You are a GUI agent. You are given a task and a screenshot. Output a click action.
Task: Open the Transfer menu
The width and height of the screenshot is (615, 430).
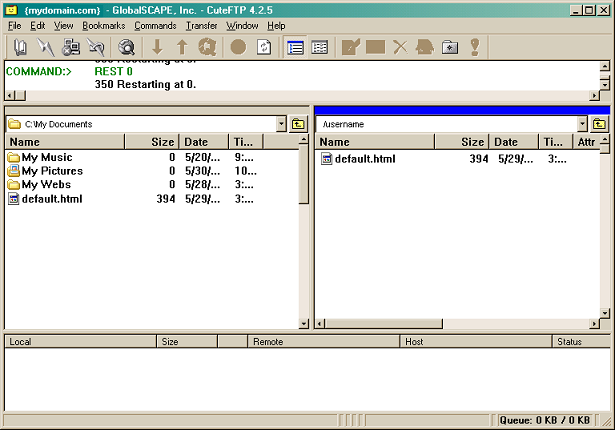click(201, 25)
